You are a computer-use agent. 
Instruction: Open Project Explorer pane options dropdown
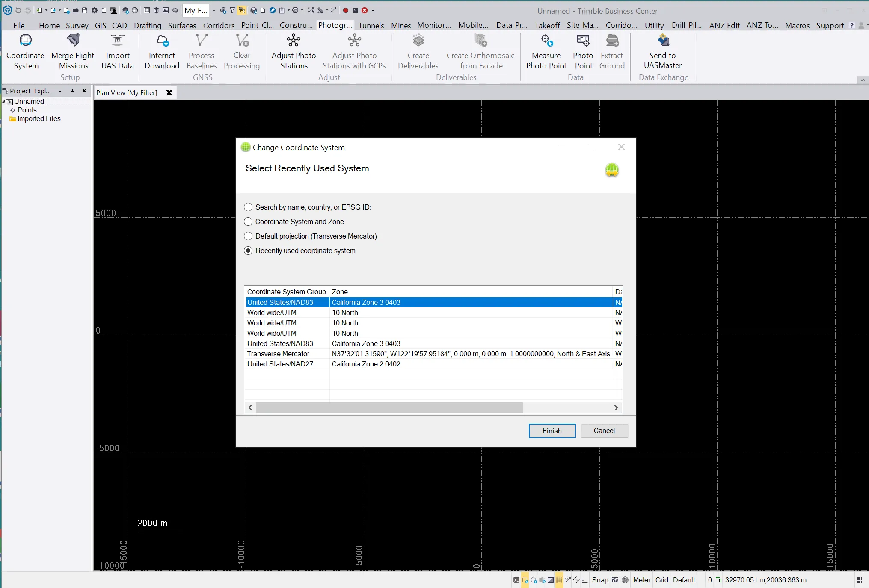(60, 91)
